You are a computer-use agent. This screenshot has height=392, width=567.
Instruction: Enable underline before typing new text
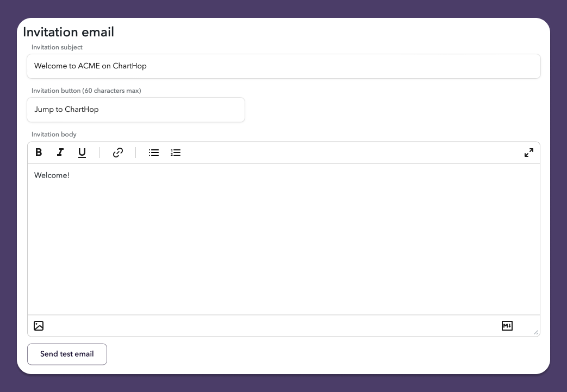pyautogui.click(x=82, y=153)
